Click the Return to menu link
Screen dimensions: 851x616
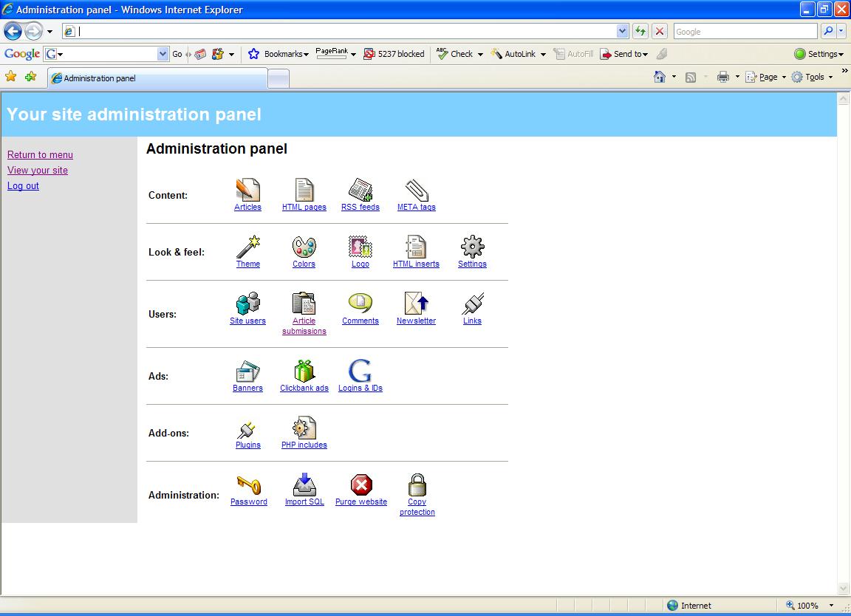tap(40, 154)
